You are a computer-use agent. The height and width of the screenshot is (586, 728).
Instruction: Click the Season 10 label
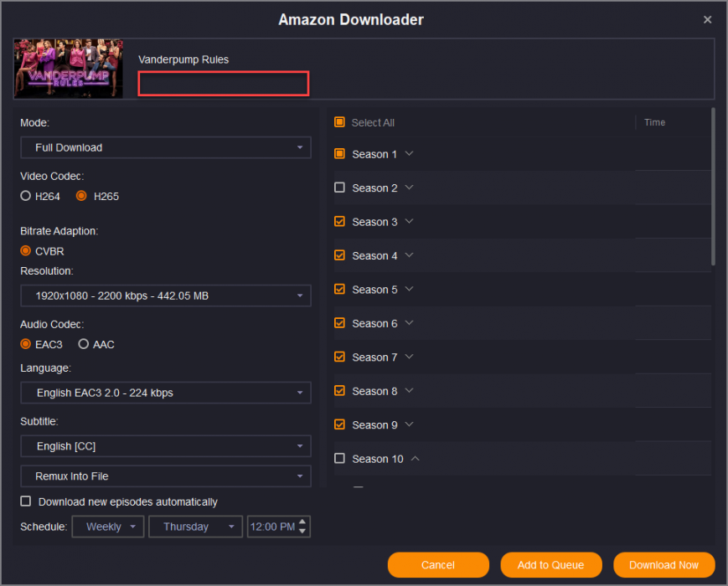coord(378,459)
